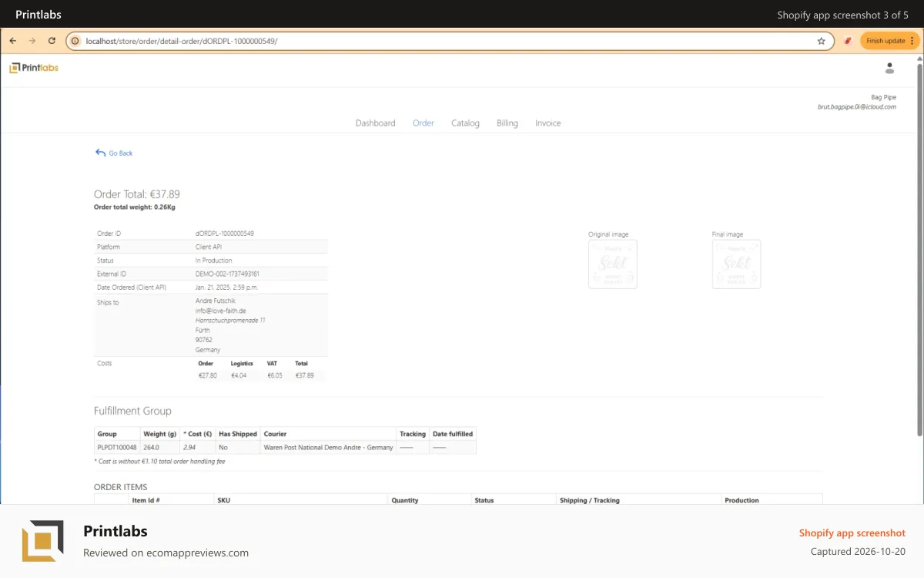Open the Final image thumbnail
This screenshot has width=924, height=578.
tap(736, 264)
